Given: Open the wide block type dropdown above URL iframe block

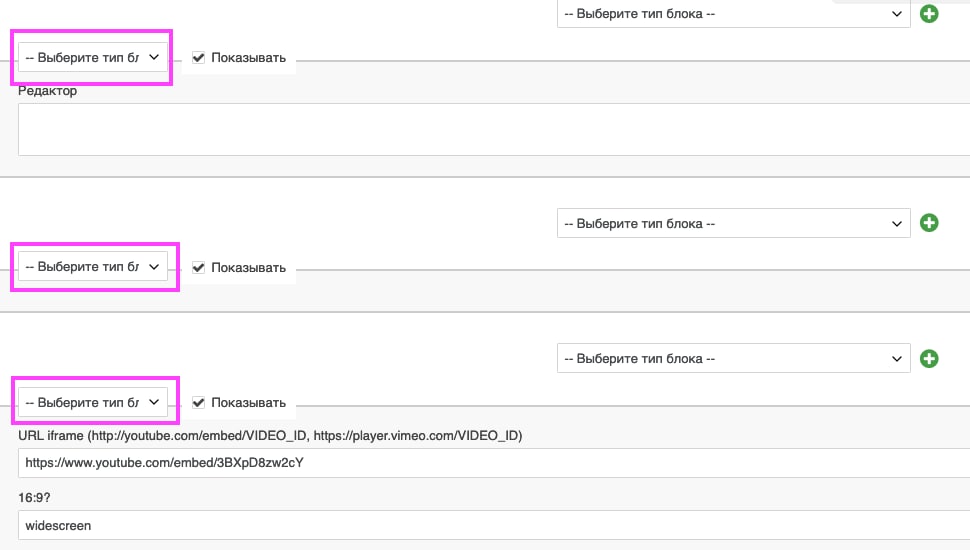Looking at the screenshot, I should [734, 358].
